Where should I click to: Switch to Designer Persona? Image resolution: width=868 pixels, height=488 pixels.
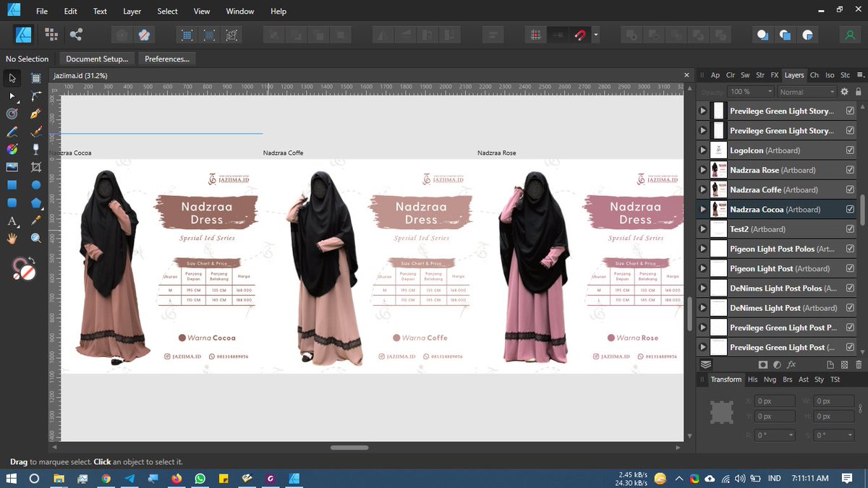pos(24,34)
